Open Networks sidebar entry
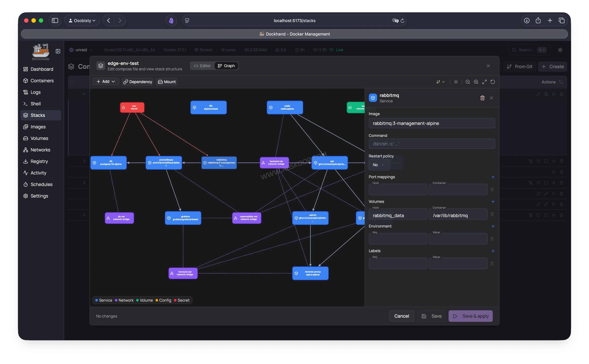Screen dimensions: 589x364 tap(41, 150)
